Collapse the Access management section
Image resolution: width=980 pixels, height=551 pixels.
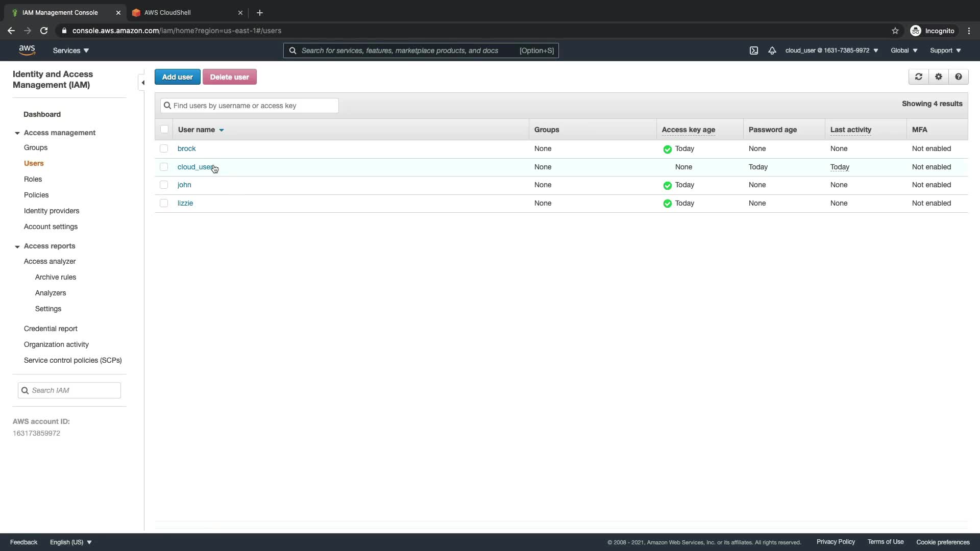pos(17,133)
